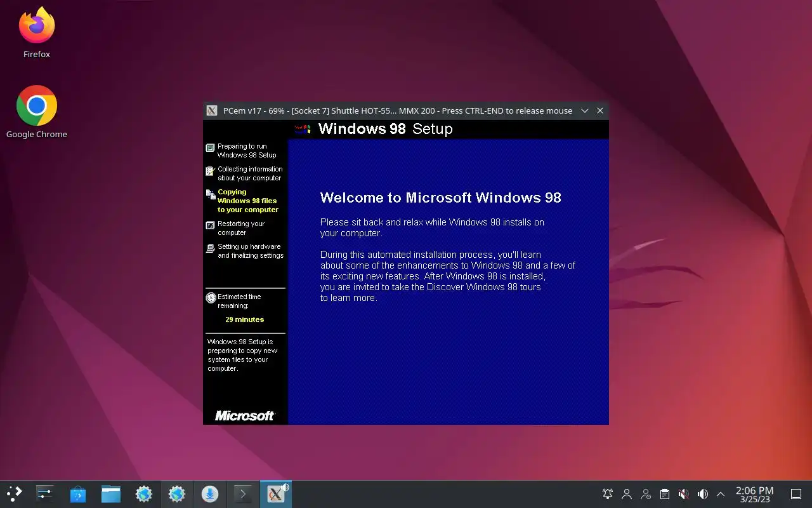Click 'Collecting information about your computer' text
812x508 pixels.
point(250,173)
